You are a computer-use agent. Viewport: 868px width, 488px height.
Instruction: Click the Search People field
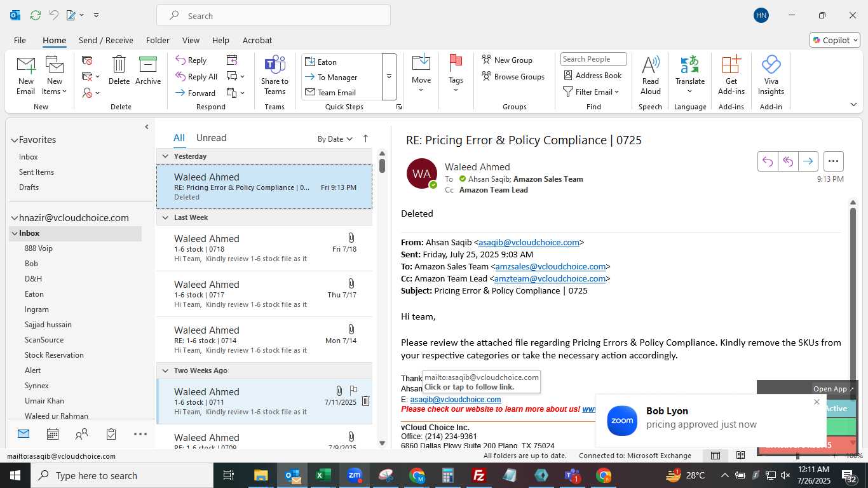coord(593,59)
